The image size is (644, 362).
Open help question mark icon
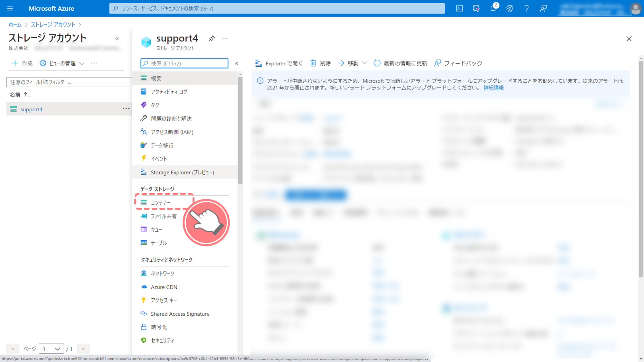coord(526,8)
